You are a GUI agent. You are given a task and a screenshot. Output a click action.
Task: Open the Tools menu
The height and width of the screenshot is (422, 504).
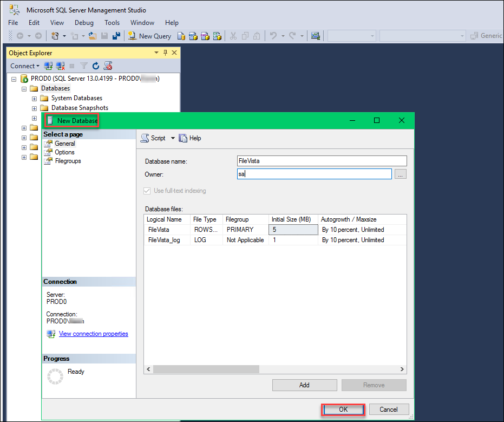[112, 23]
